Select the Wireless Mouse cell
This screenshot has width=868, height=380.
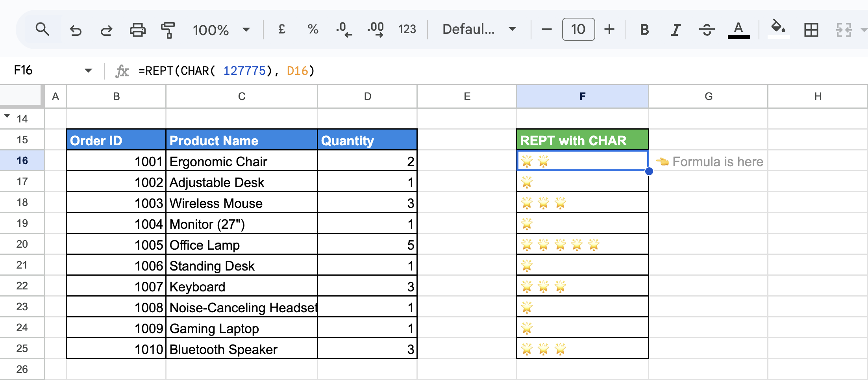click(242, 203)
